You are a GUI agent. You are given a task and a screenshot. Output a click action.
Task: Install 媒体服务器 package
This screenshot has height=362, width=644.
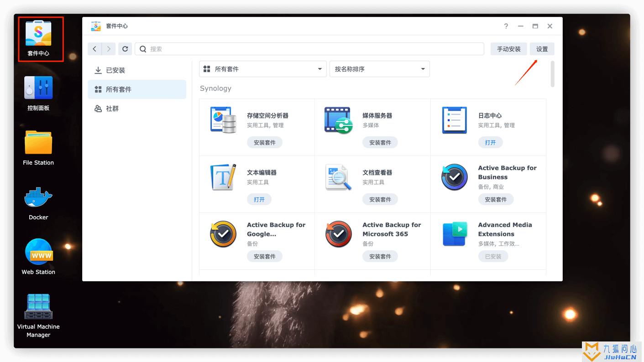[x=380, y=142]
